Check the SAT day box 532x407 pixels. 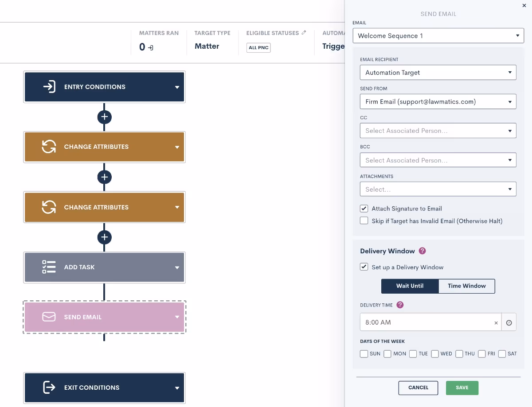pyautogui.click(x=502, y=354)
